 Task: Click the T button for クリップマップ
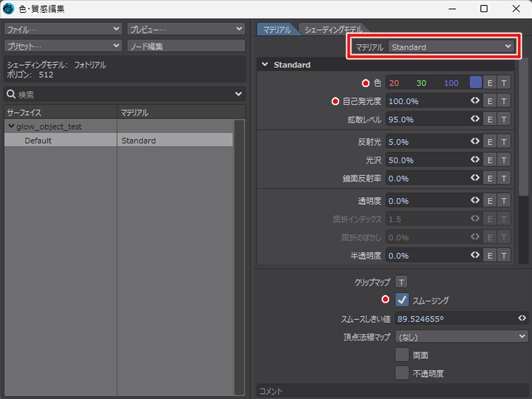(x=402, y=282)
